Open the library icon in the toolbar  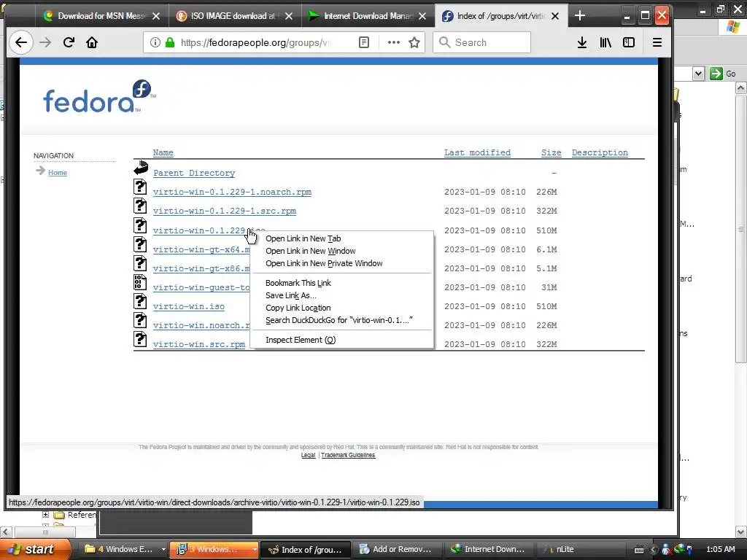605,42
